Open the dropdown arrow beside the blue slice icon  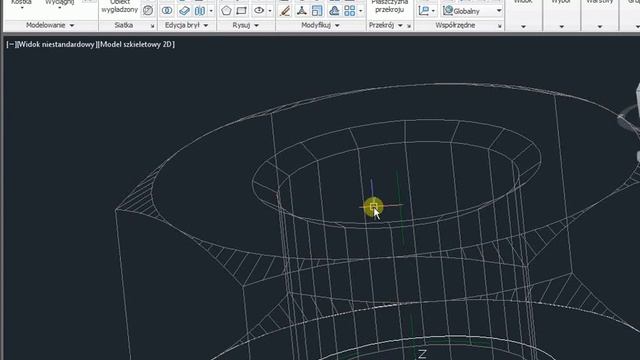(x=211, y=11)
